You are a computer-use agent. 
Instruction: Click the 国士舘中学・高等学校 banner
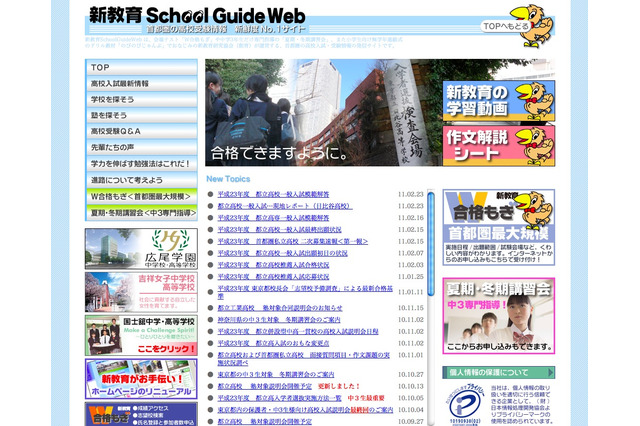point(141,335)
